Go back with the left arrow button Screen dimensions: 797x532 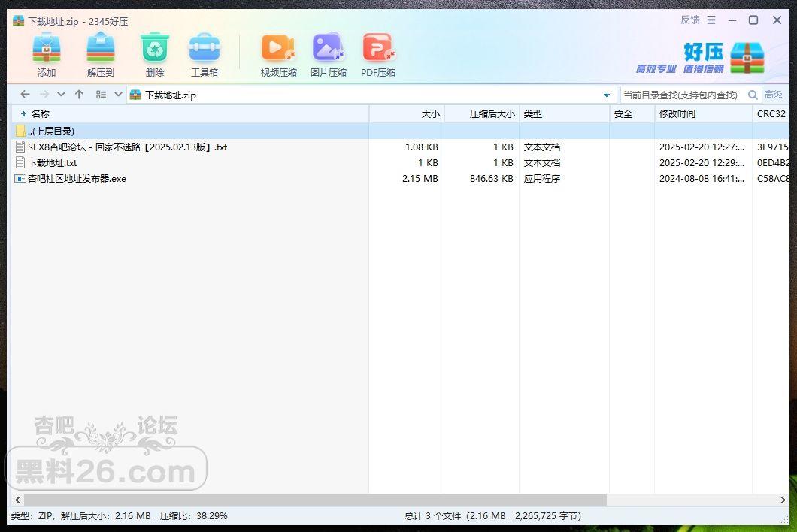coord(25,95)
